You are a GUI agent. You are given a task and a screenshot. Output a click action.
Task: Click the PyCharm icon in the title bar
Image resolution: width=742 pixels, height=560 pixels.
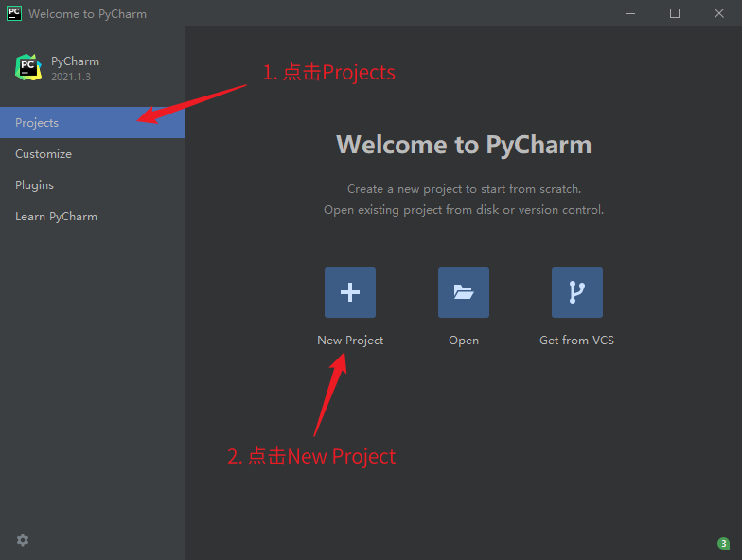click(x=13, y=13)
